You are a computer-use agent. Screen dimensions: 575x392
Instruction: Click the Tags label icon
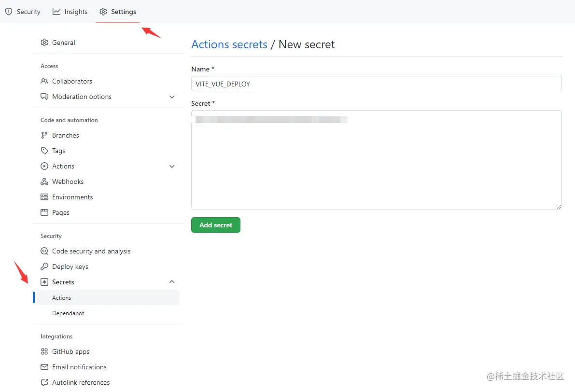click(44, 151)
